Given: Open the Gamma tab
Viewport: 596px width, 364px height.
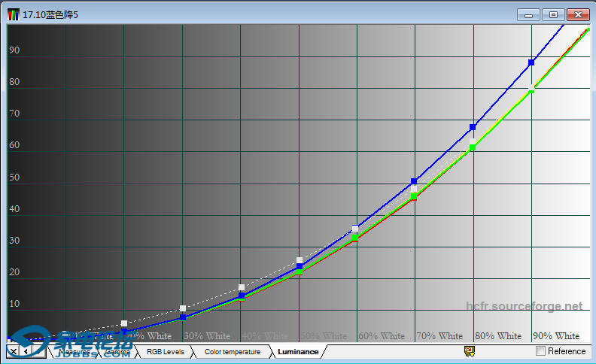Looking at the screenshot, I should [x=117, y=352].
